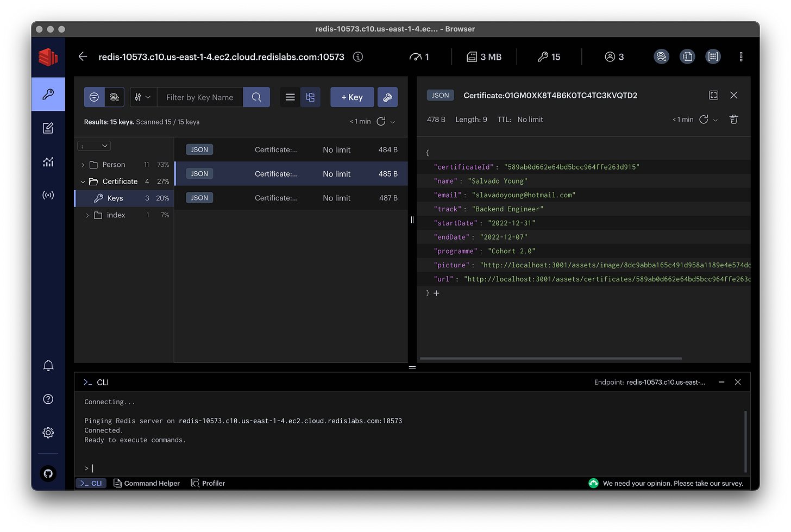Edit the "Salvado Young" name value

click(x=498, y=181)
